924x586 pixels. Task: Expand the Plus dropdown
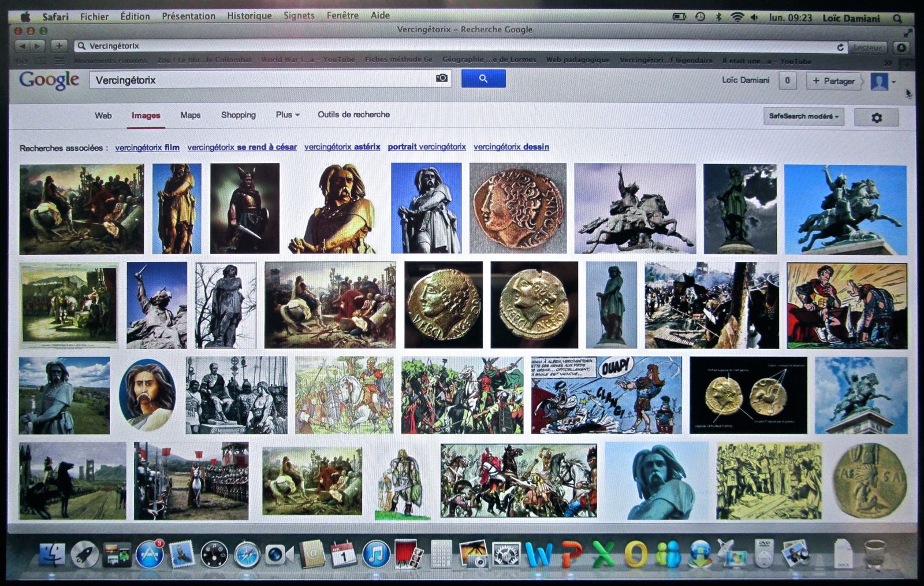coord(288,114)
